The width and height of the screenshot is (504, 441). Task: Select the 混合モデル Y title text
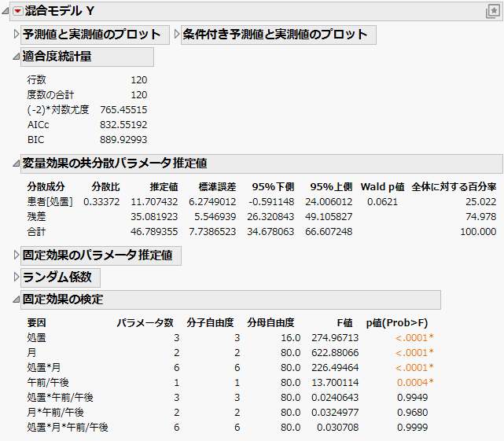pos(60,11)
